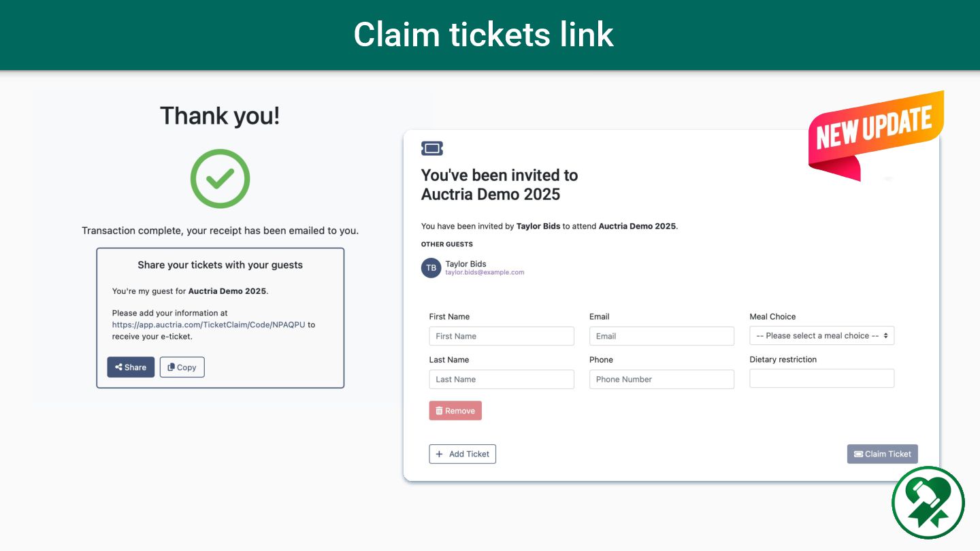Focus the First Name input field
The width and height of the screenshot is (980, 551).
pyautogui.click(x=502, y=336)
